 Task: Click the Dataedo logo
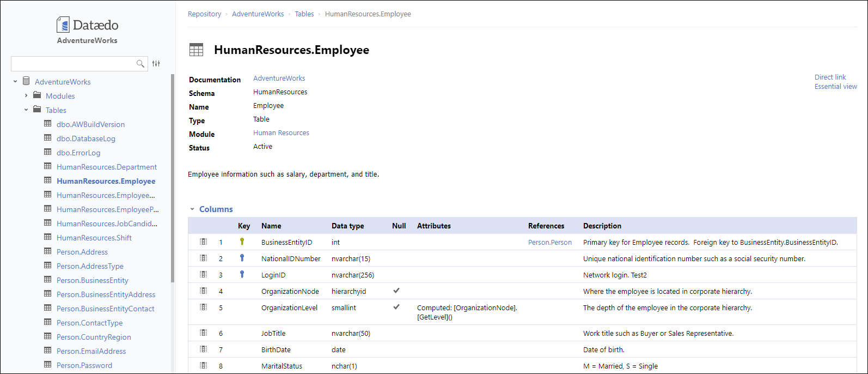click(87, 25)
